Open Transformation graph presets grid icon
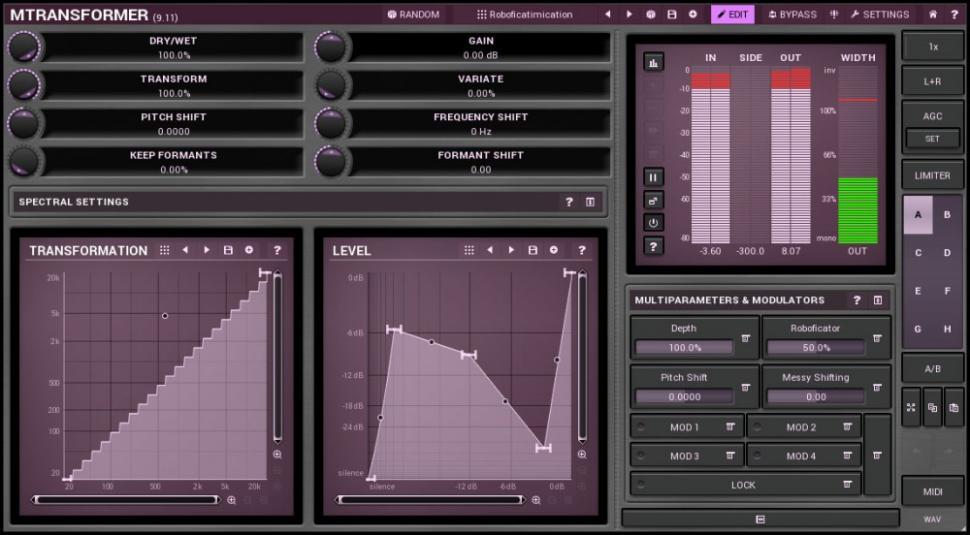Image resolution: width=970 pixels, height=535 pixels. tap(165, 250)
